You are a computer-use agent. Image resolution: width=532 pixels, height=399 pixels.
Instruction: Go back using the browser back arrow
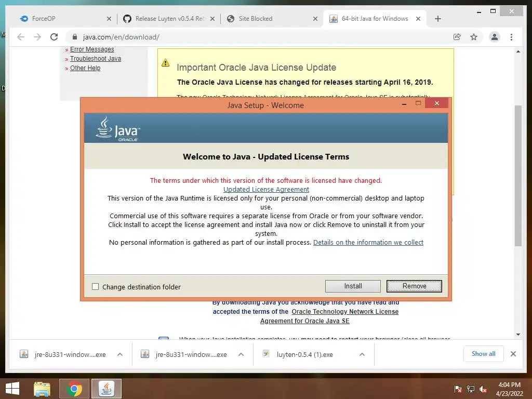pyautogui.click(x=21, y=37)
